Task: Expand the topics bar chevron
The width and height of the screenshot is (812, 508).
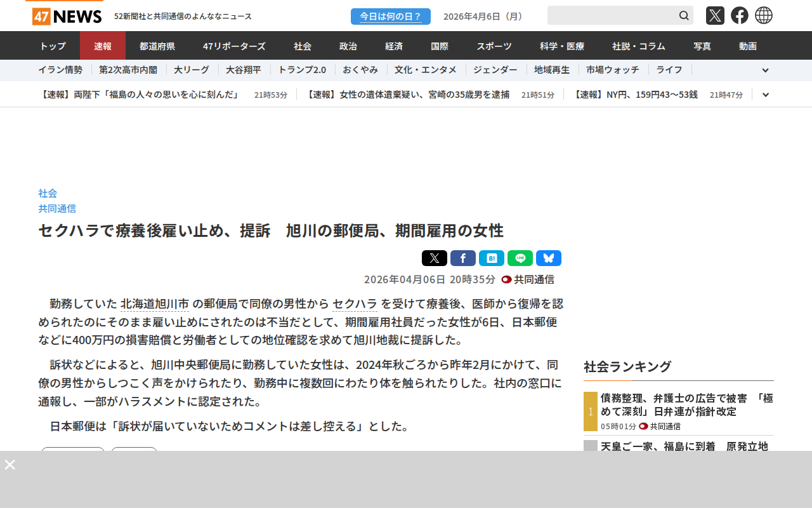Action: pos(766,70)
